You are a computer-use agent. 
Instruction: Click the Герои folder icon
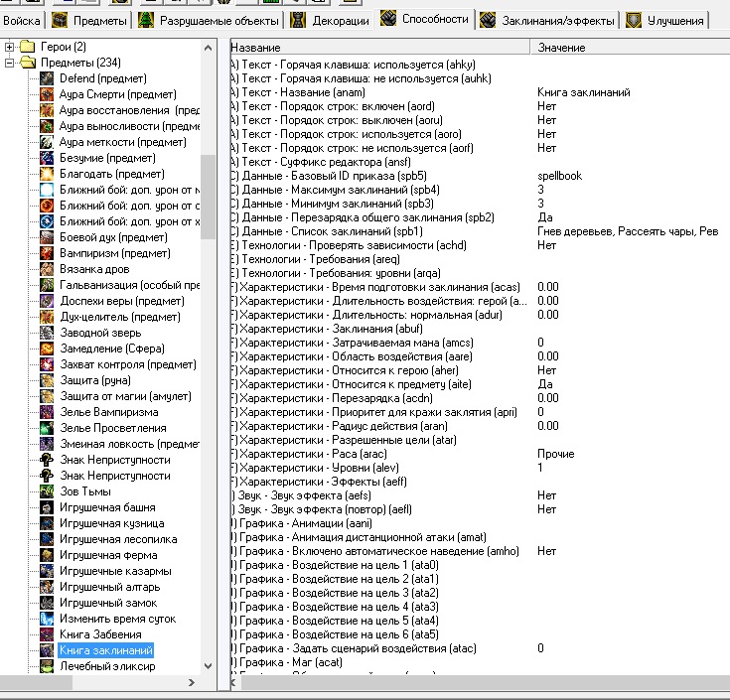[28, 47]
